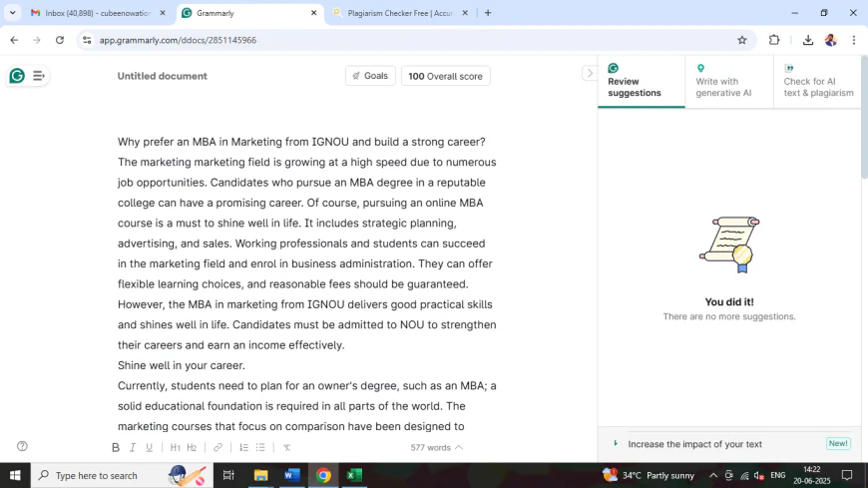The width and height of the screenshot is (868, 488).
Task: Open the Chrome profile avatar
Action: coord(831,40)
